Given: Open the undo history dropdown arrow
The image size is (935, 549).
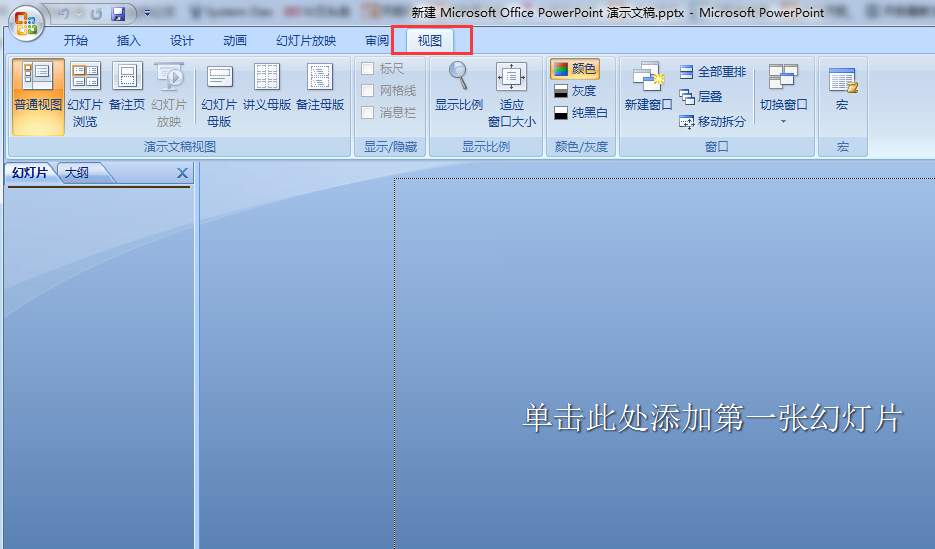Looking at the screenshot, I should tap(78, 13).
